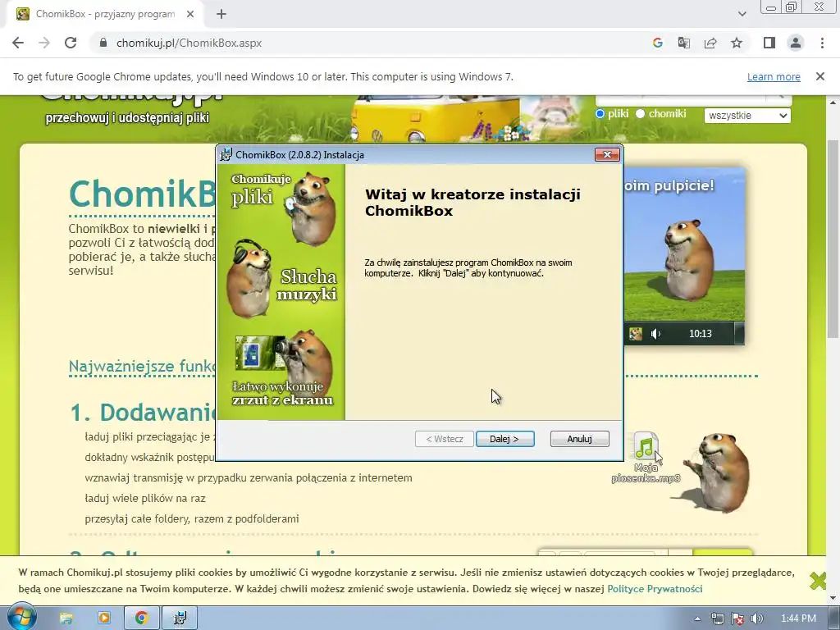Screen dimensions: 840x630
Task: Open the media player taskbar icon
Action: click(104, 619)
